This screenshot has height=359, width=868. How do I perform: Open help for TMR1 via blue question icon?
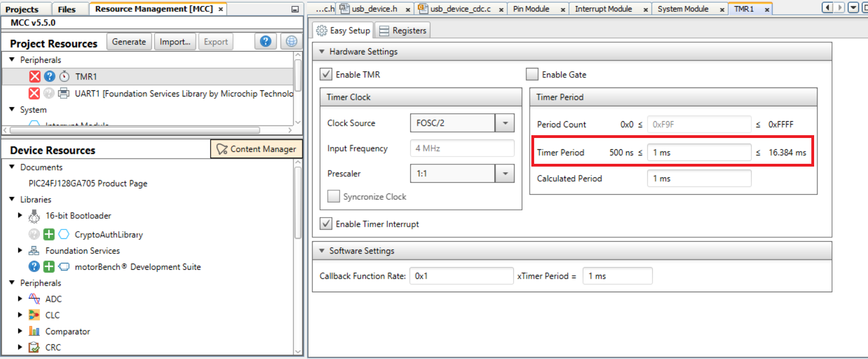coord(49,77)
